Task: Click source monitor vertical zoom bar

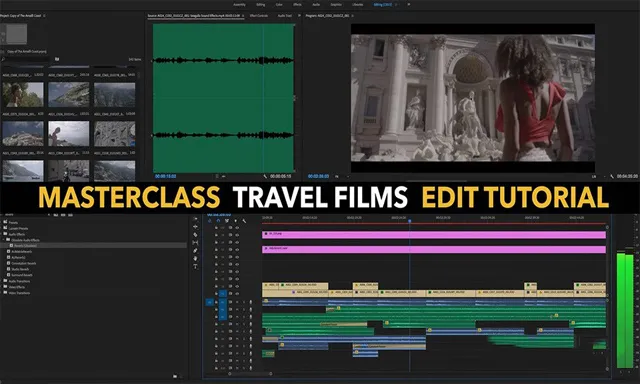Action: [x=294, y=98]
